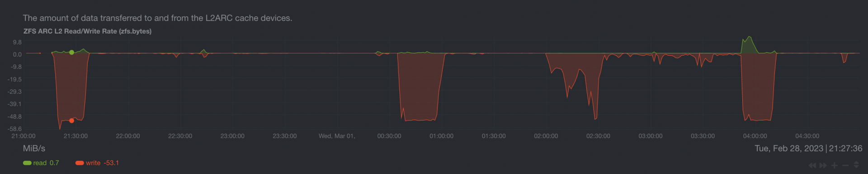
Task: Click the Wed, Mar 01 date axis label
Action: coord(337,136)
